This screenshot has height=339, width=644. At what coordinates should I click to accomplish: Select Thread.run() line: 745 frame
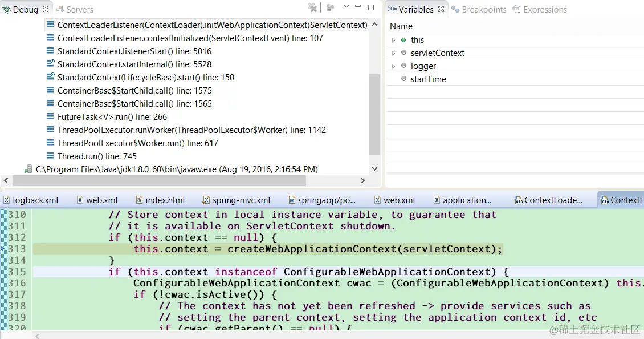[97, 156]
